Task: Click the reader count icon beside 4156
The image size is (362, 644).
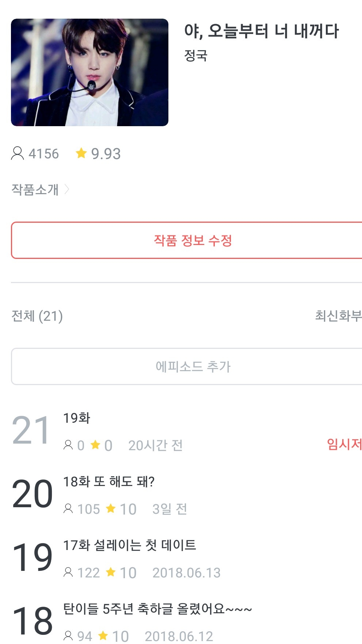Action: (x=17, y=154)
